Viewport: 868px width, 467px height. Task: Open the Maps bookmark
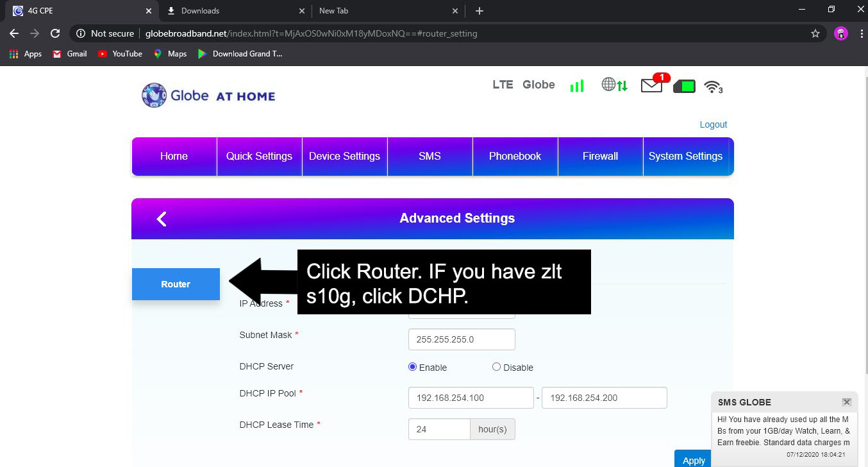click(170, 54)
